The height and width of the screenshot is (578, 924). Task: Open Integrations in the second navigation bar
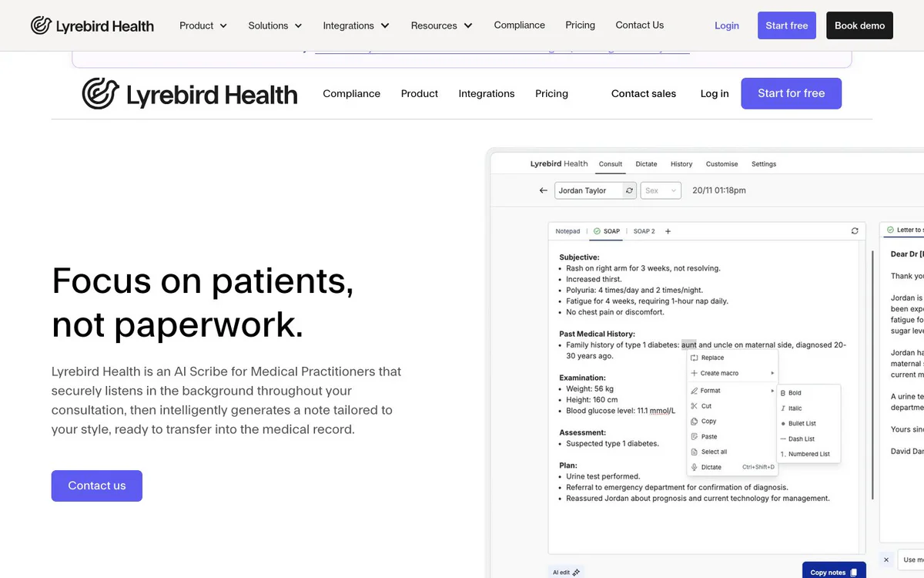tap(487, 94)
